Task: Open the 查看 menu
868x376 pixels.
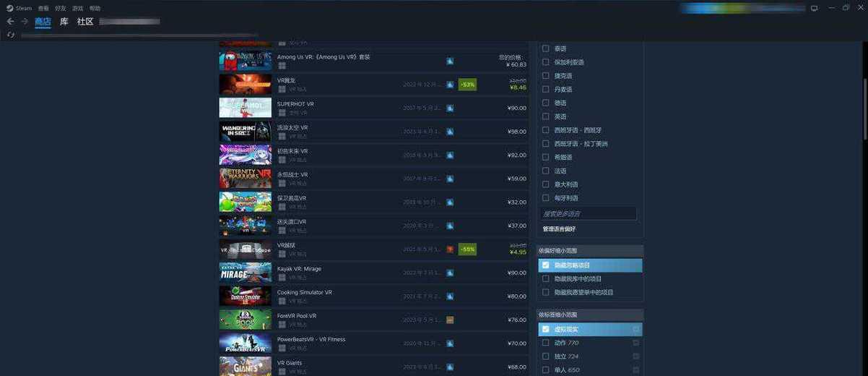Action: (x=43, y=8)
